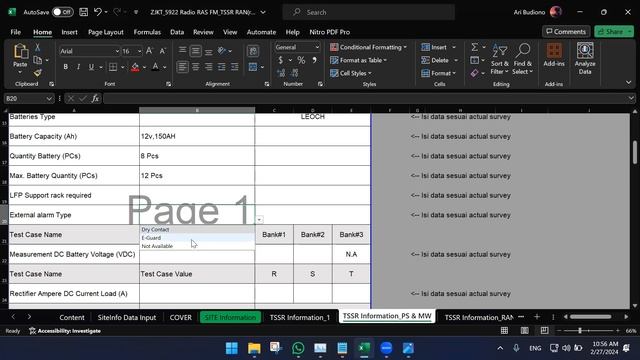Apply Percent Style number format
Viewport: 640px width, 360px height.
pos(301,60)
